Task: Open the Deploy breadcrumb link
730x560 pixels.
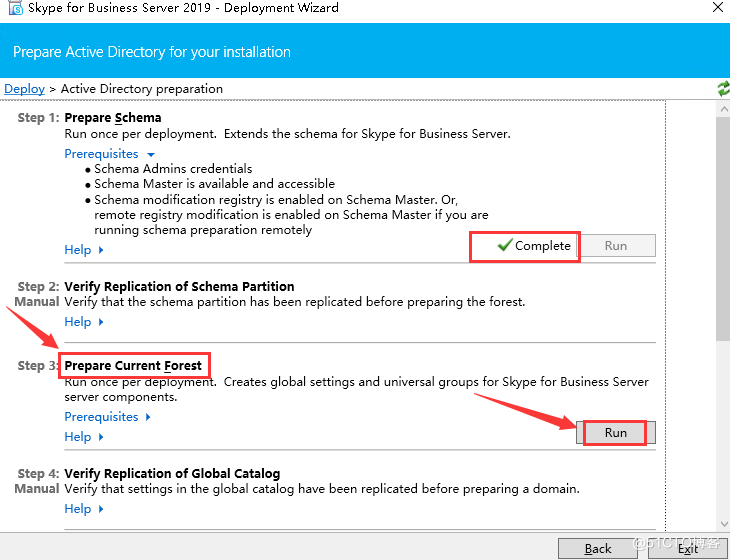Action: click(x=25, y=88)
